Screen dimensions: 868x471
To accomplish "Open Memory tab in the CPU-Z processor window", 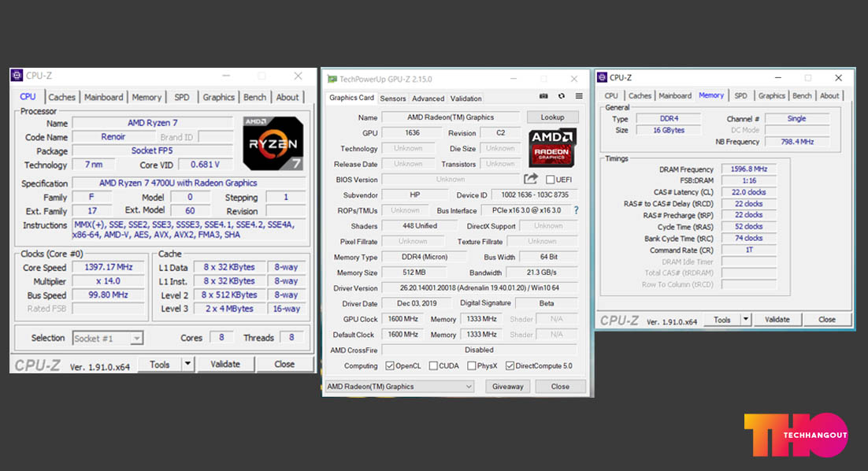I will 147,97.
